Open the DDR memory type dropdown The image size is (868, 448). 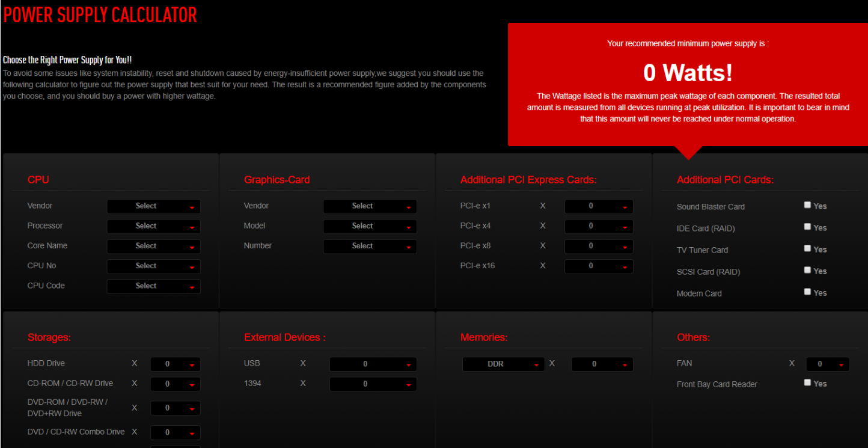[503, 364]
